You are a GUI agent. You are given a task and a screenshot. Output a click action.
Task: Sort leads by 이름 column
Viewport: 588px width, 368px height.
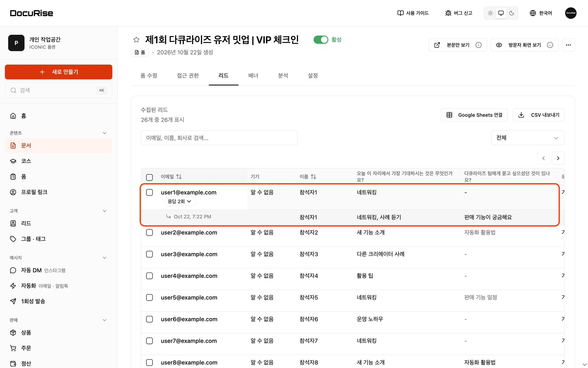tap(308, 177)
